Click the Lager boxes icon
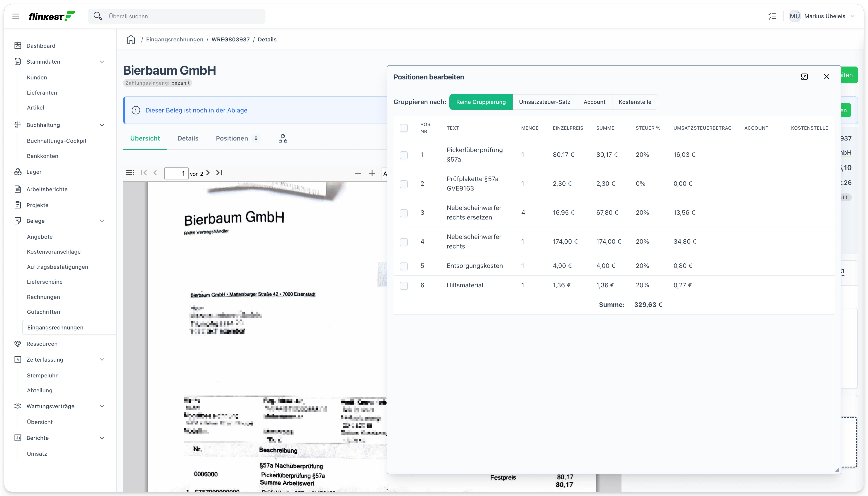Image resolution: width=868 pixels, height=496 pixels. 18,172
